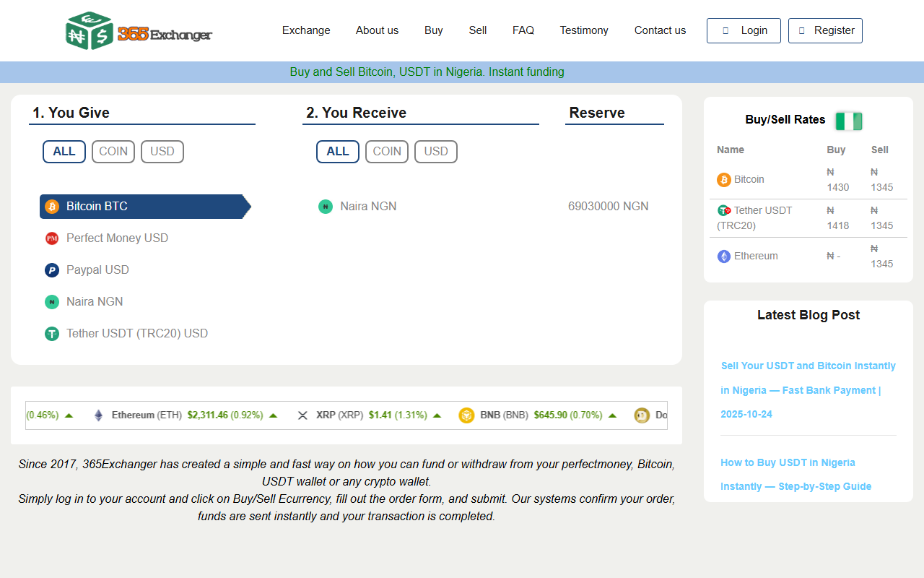The height and width of the screenshot is (578, 924).
Task: Click Tether USDT buy rate 1418
Action: click(x=838, y=218)
